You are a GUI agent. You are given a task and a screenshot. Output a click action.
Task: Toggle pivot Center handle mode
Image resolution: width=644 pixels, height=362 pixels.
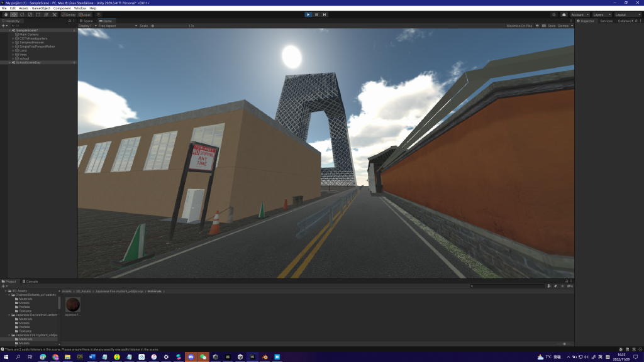[69, 14]
